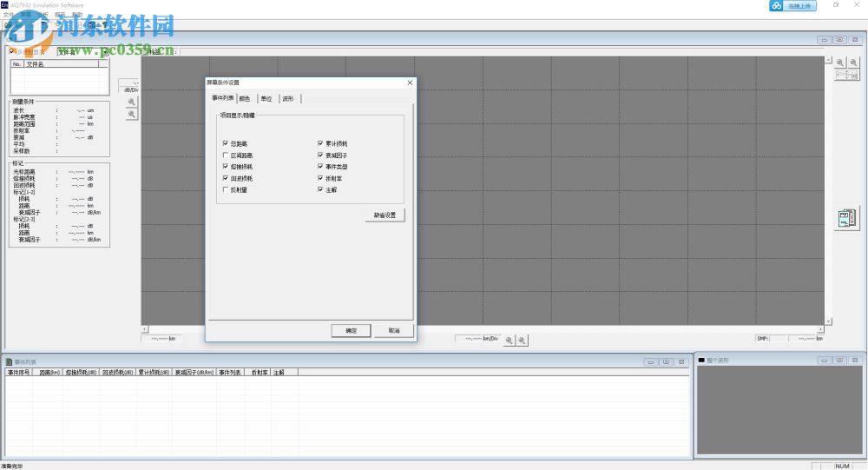Toggle the 累计损耗 checkbox
Image resolution: width=868 pixels, height=470 pixels.
[320, 143]
